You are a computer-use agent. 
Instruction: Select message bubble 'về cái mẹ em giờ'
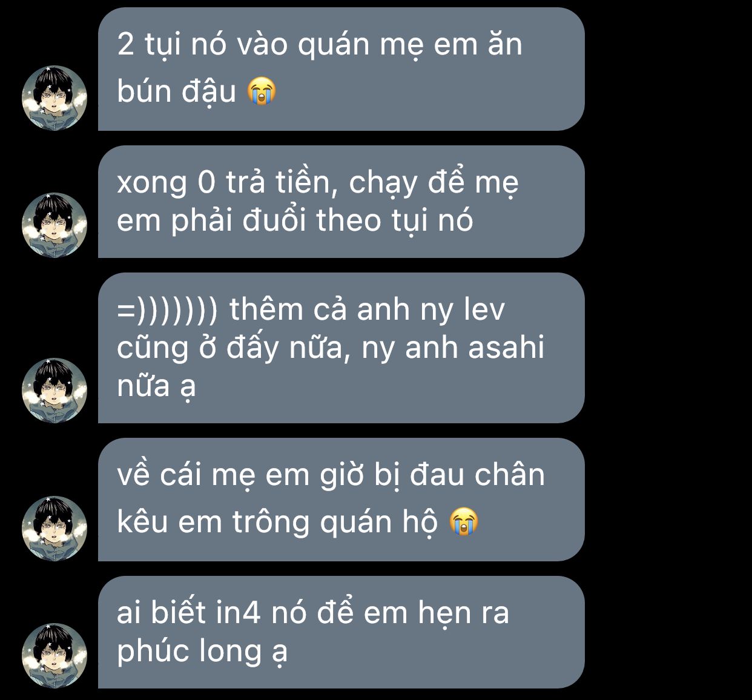[341, 500]
